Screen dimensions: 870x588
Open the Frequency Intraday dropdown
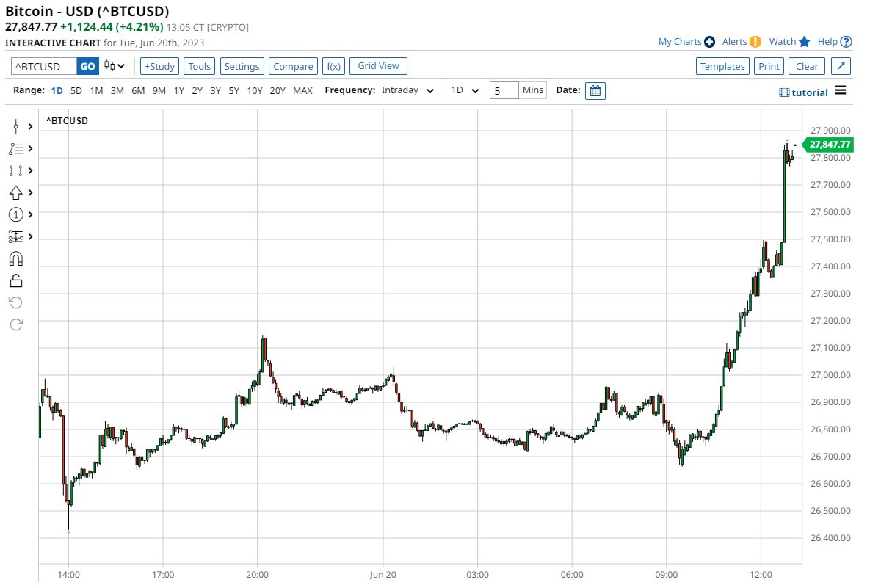click(407, 90)
